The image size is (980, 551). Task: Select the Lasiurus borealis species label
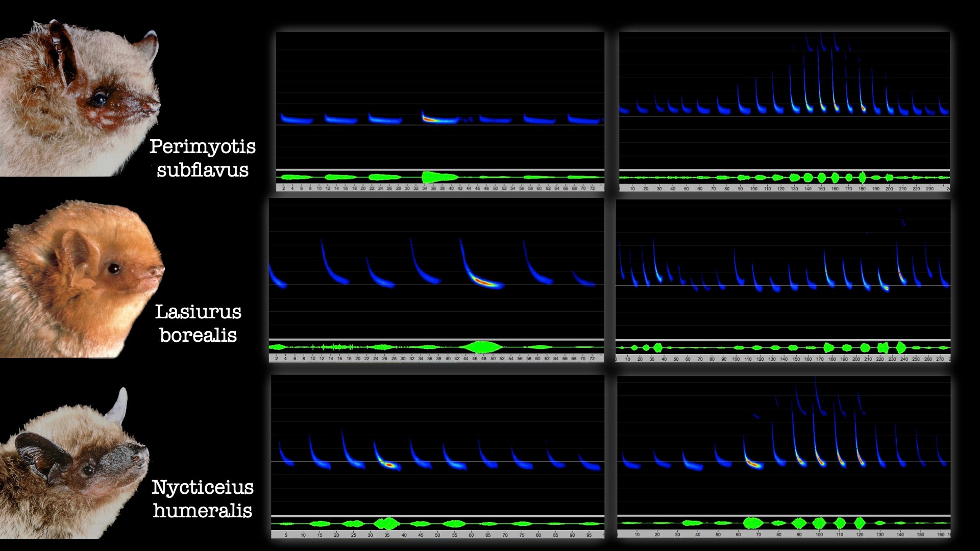coord(198,323)
